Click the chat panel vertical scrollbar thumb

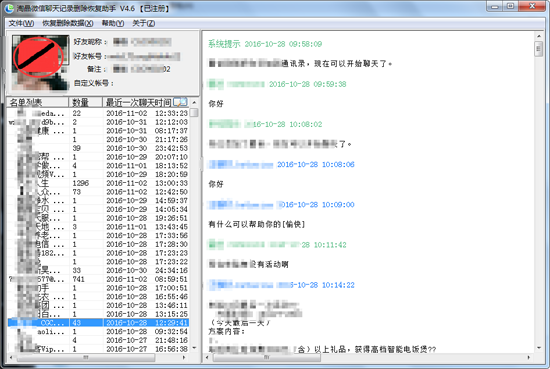(x=538, y=48)
